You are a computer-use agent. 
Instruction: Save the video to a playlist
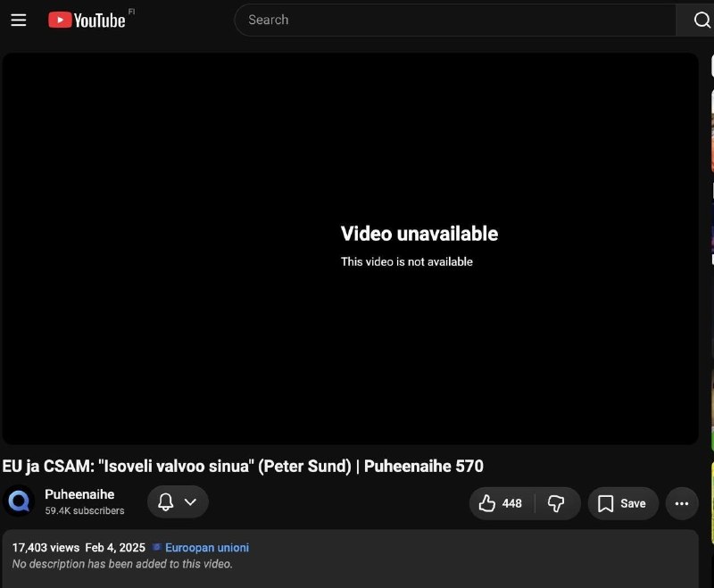tap(623, 503)
